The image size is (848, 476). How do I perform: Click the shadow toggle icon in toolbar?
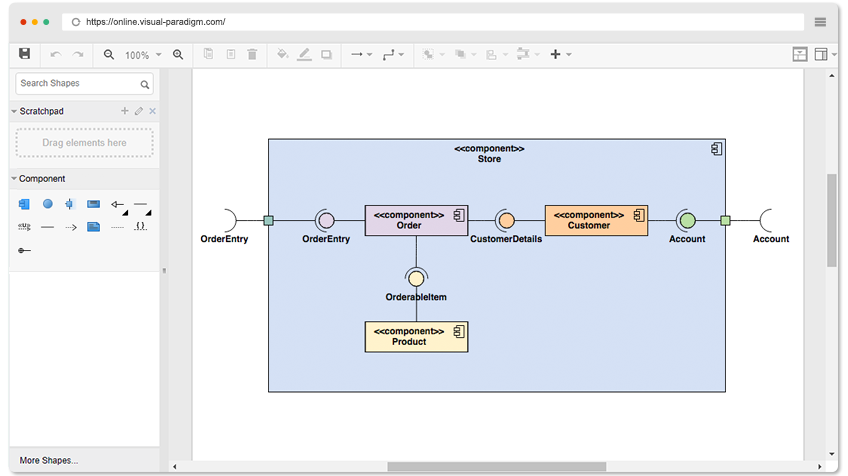[326, 55]
